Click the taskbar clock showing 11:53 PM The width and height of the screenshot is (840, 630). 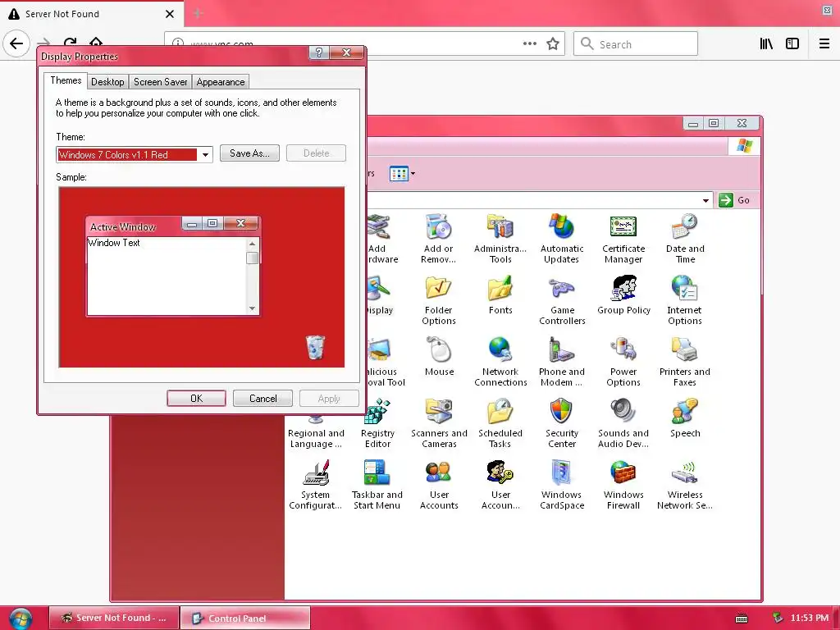tap(810, 618)
